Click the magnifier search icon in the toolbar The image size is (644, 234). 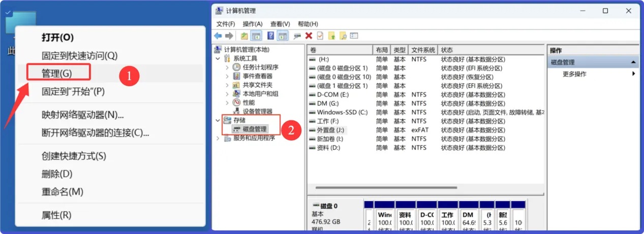point(343,36)
